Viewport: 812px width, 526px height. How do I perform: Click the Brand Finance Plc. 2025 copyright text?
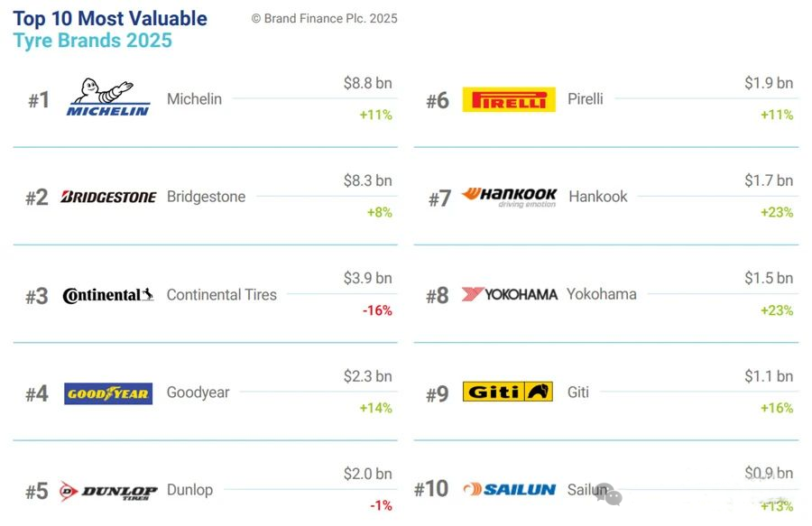[x=325, y=19]
